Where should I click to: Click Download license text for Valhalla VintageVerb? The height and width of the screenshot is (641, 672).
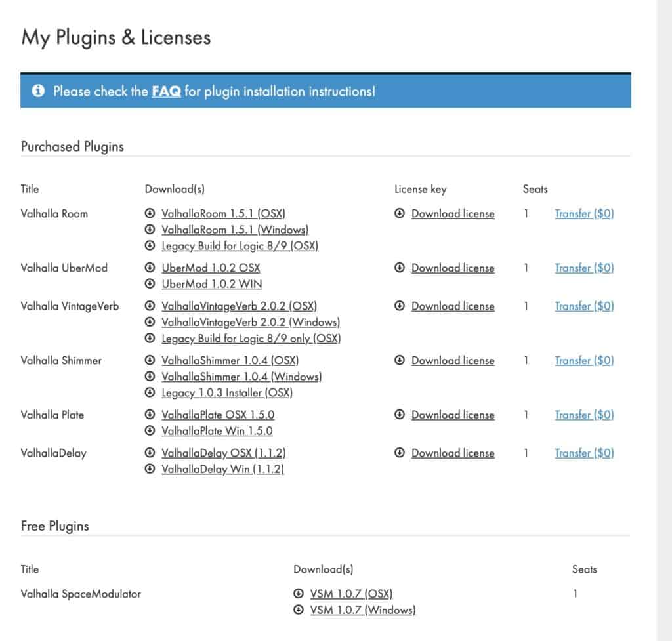[453, 306]
